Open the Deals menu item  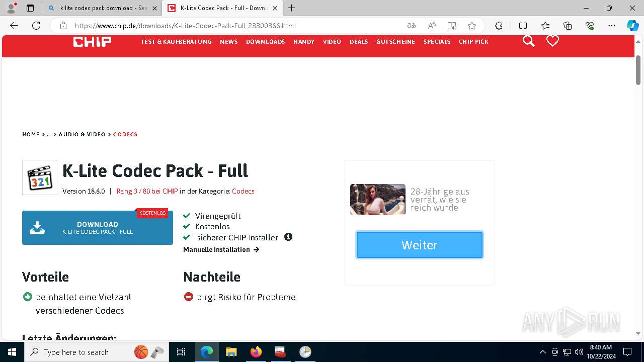[x=359, y=42]
